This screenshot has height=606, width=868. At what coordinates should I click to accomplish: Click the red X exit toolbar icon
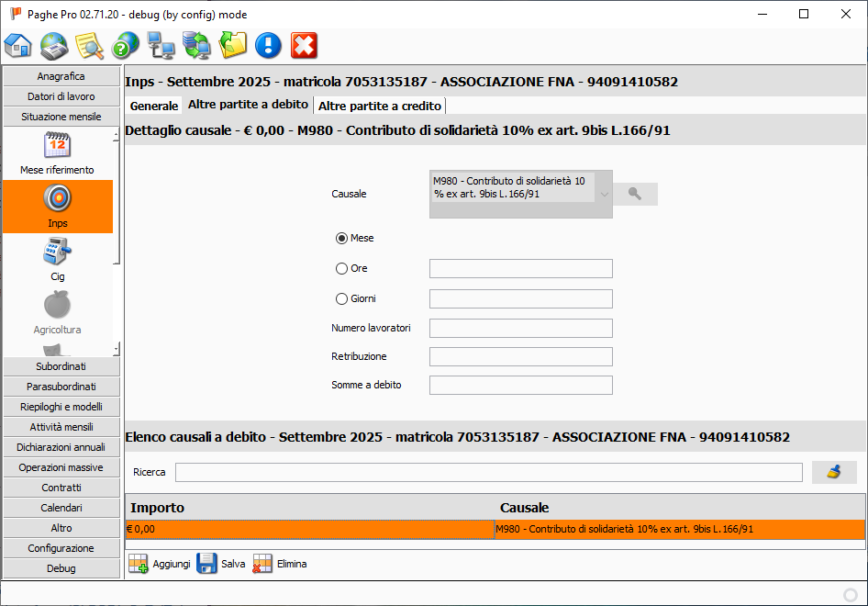pos(304,45)
